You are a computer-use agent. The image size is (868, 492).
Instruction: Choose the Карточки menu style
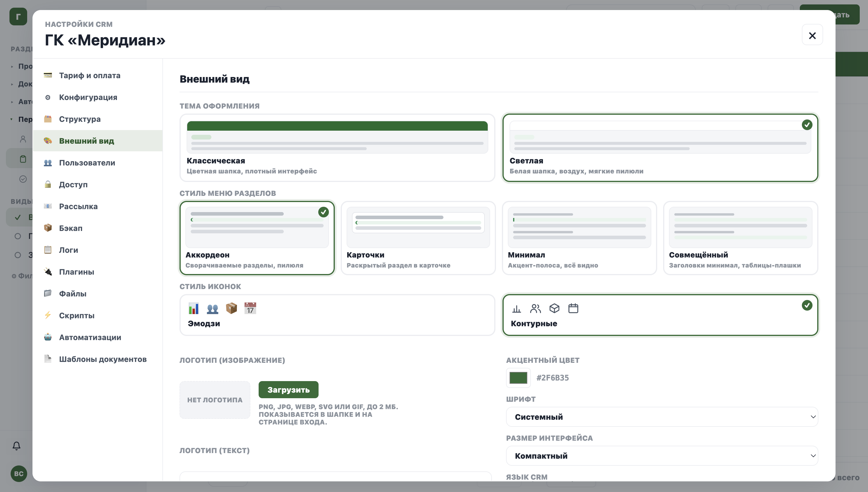point(418,238)
